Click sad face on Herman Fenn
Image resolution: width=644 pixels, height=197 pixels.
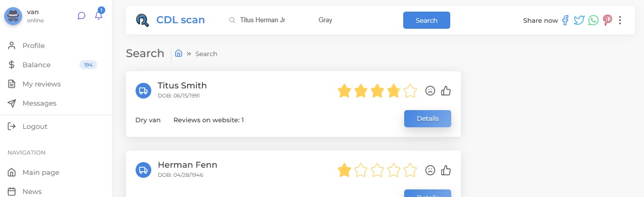pyautogui.click(x=430, y=170)
